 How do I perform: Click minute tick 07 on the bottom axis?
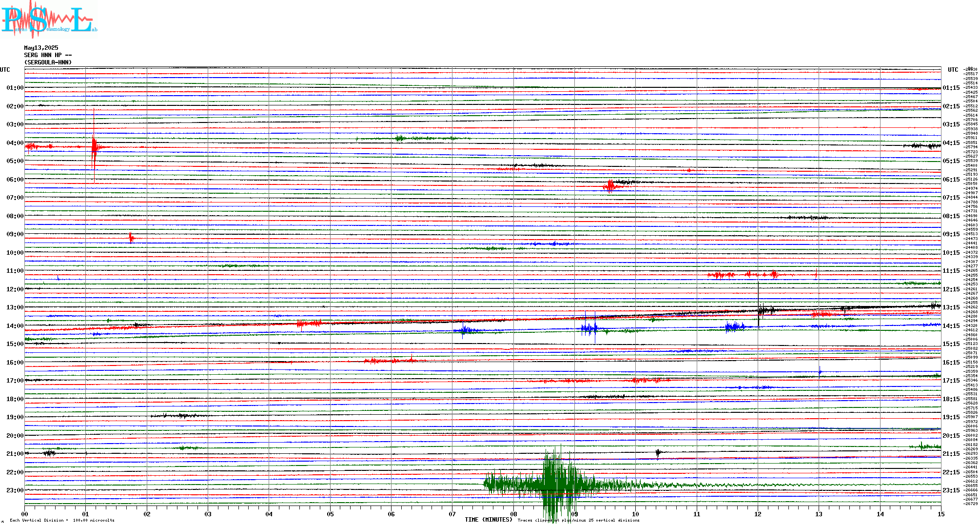[x=452, y=514]
